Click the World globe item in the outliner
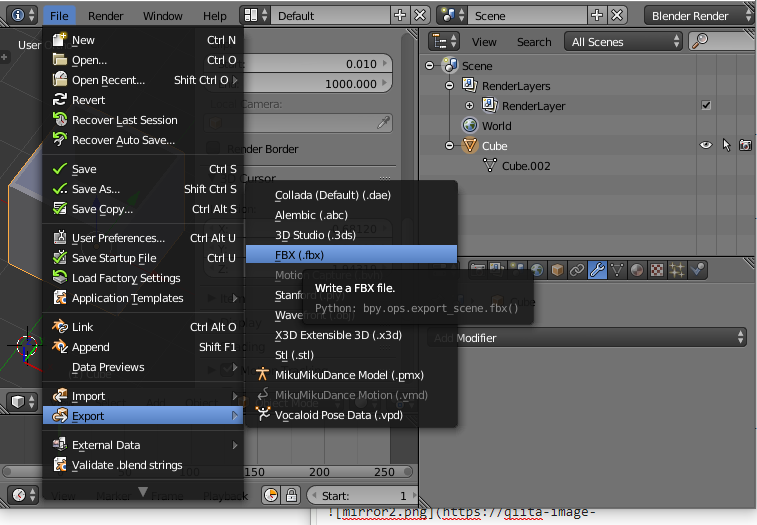Image resolution: width=757 pixels, height=525 pixels. point(470,126)
